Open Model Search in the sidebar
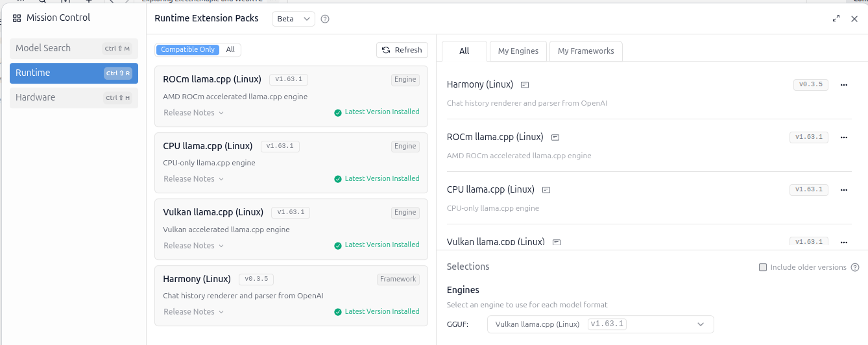 coord(74,49)
